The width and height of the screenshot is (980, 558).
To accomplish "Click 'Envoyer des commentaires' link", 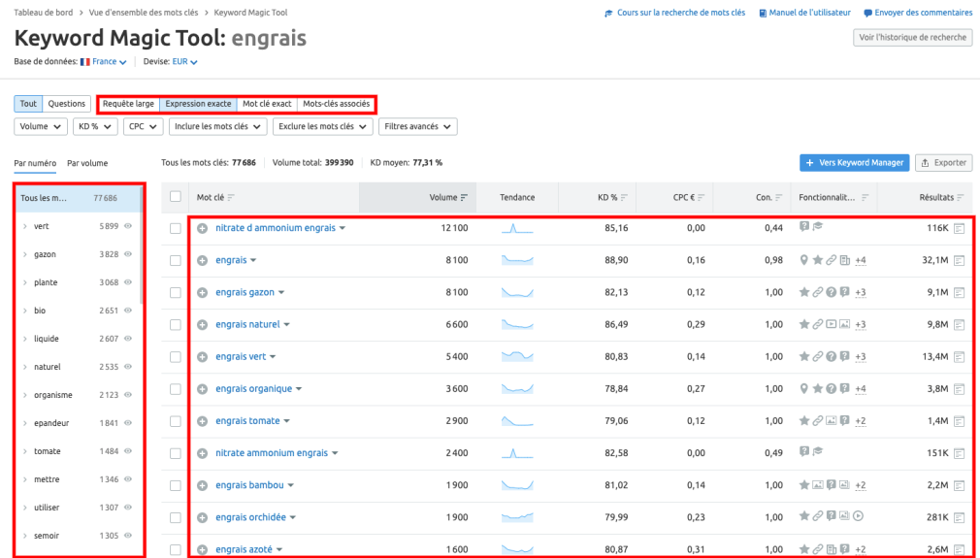I will click(x=918, y=13).
